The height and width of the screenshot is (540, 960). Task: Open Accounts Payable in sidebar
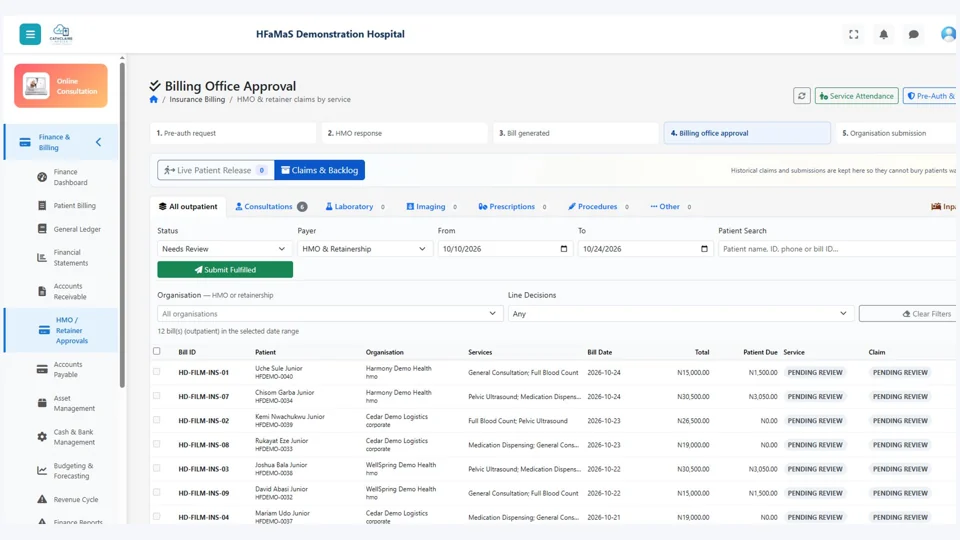(x=61, y=369)
